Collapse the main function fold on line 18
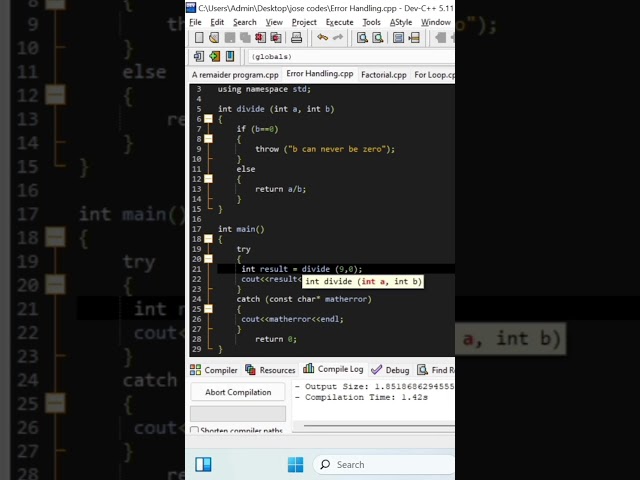The width and height of the screenshot is (640, 480). coord(208,239)
